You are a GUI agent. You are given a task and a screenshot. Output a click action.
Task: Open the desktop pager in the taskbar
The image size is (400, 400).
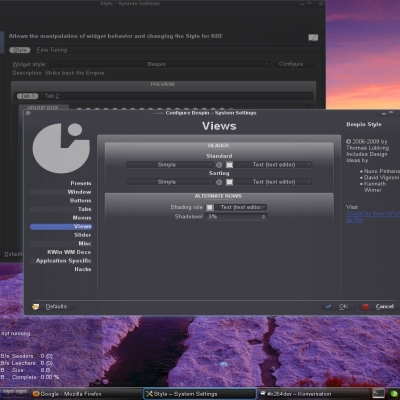point(15,393)
